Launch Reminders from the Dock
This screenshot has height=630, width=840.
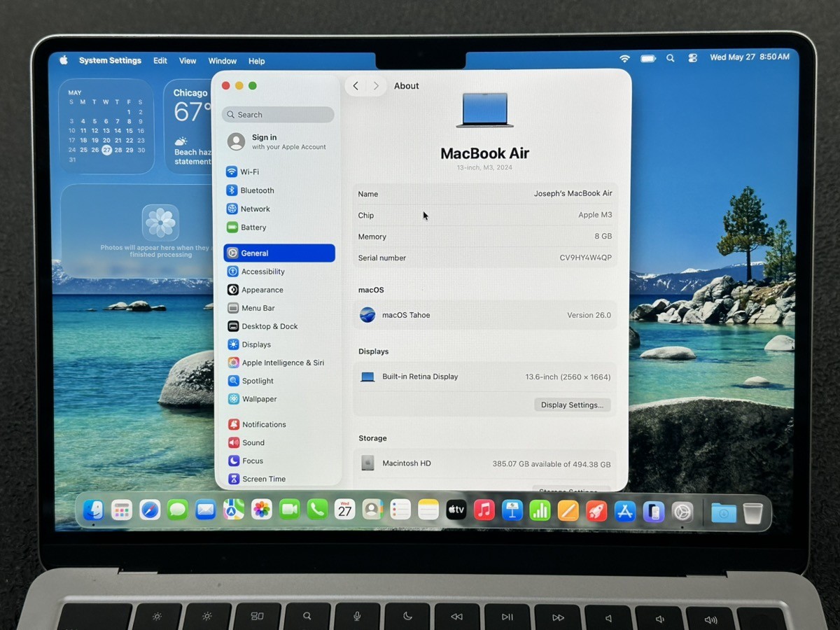tap(400, 510)
